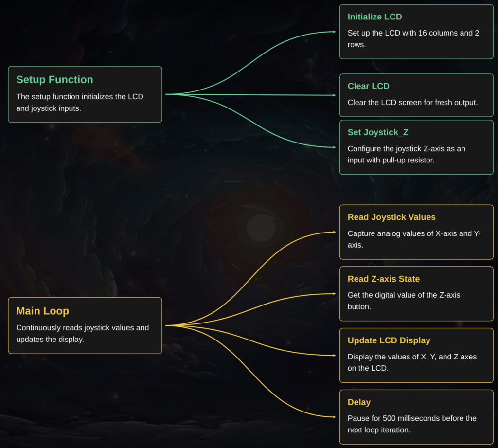Select the 'Pause for 500 milliseconds' text
498x448 pixels.
point(411,424)
